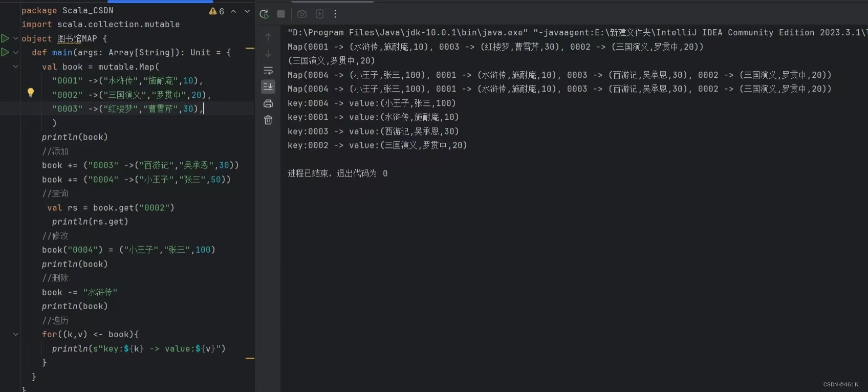Click the key:0004 output line
Image resolution: width=868 pixels, height=392 pixels.
point(372,103)
